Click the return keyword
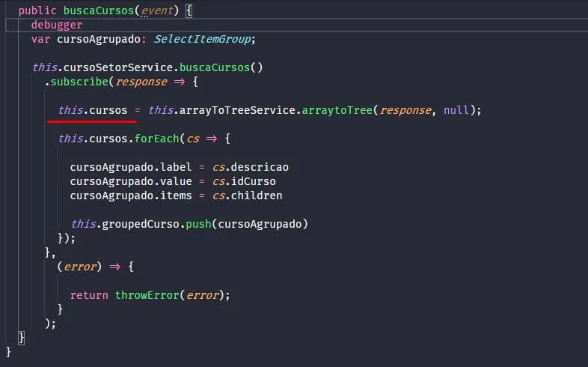Viewport: 588px width, 367px height. (x=89, y=295)
